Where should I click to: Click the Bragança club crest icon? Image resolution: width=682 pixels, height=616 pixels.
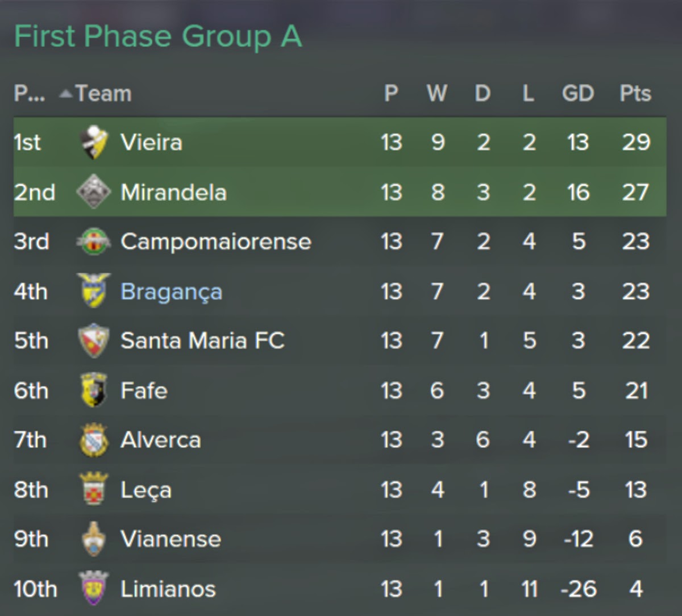coord(94,291)
